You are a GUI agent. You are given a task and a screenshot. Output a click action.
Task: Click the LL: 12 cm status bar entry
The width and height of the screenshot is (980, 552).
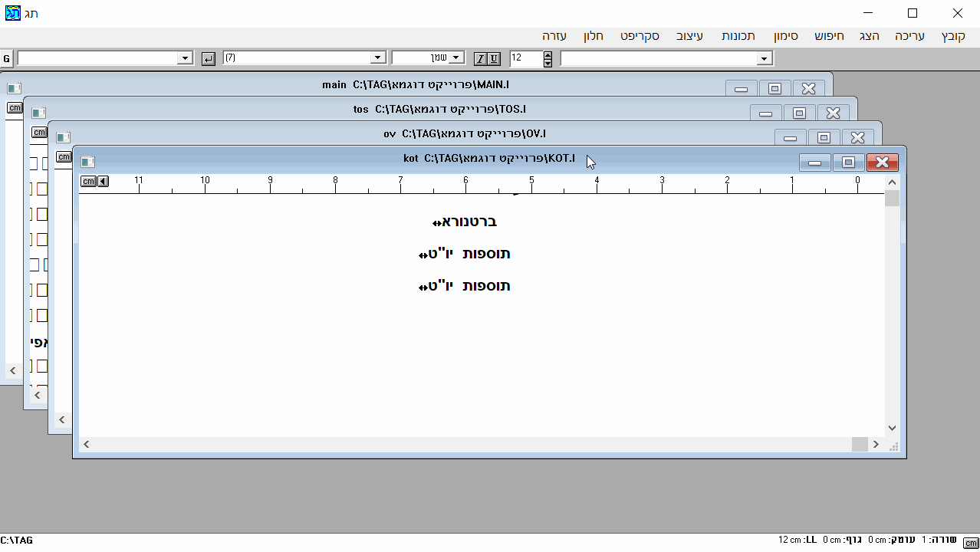pyautogui.click(x=797, y=540)
